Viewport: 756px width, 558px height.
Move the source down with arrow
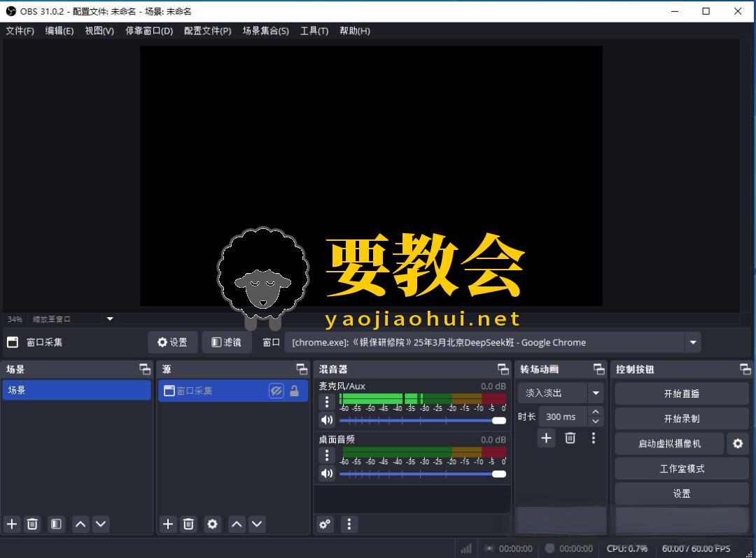(257, 524)
